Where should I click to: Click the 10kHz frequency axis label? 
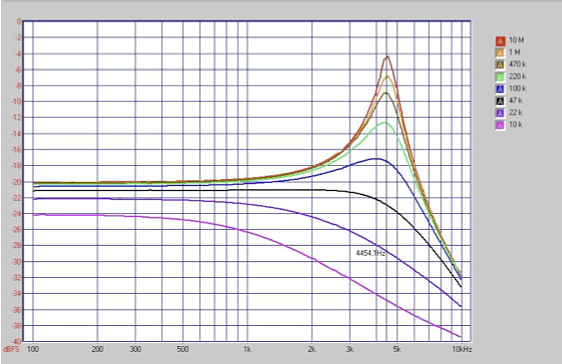coord(462,349)
